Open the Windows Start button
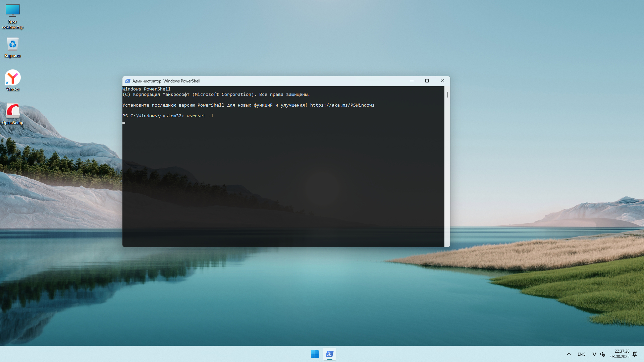The width and height of the screenshot is (644, 362). (x=315, y=354)
